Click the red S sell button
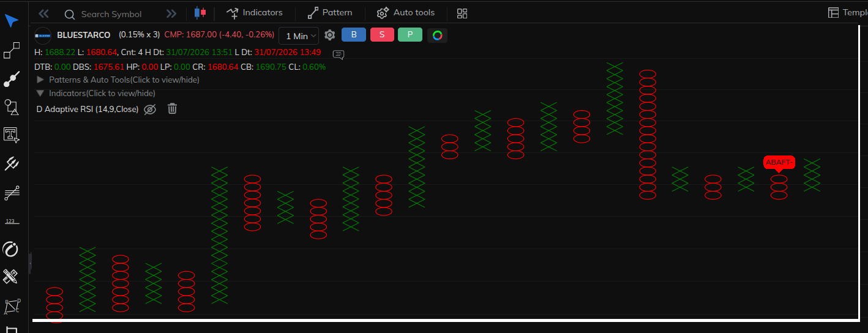This screenshot has width=868, height=333. coord(382,35)
